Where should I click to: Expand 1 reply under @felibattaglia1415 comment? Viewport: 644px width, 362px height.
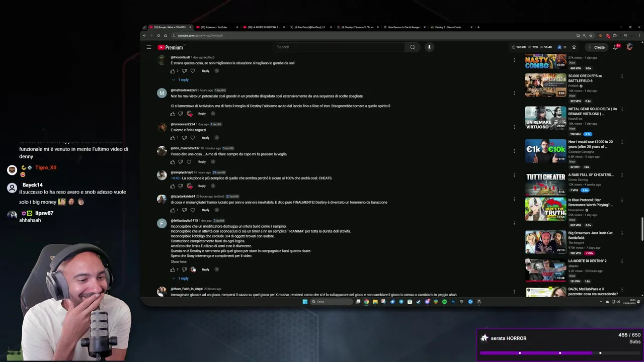[181, 279]
